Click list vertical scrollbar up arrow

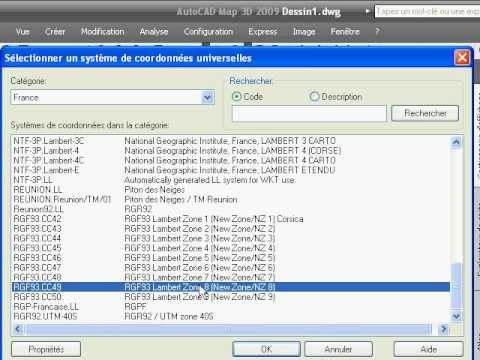click(x=456, y=142)
